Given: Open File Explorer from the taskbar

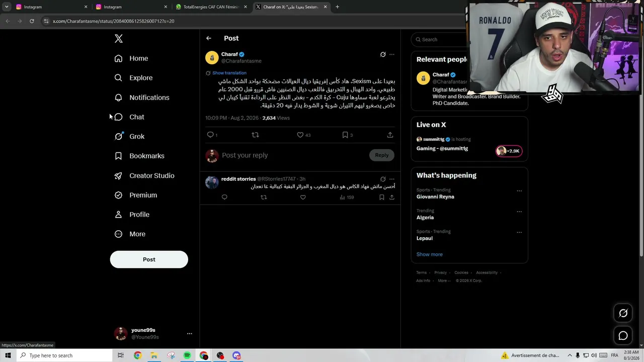Looking at the screenshot, I should (154, 355).
